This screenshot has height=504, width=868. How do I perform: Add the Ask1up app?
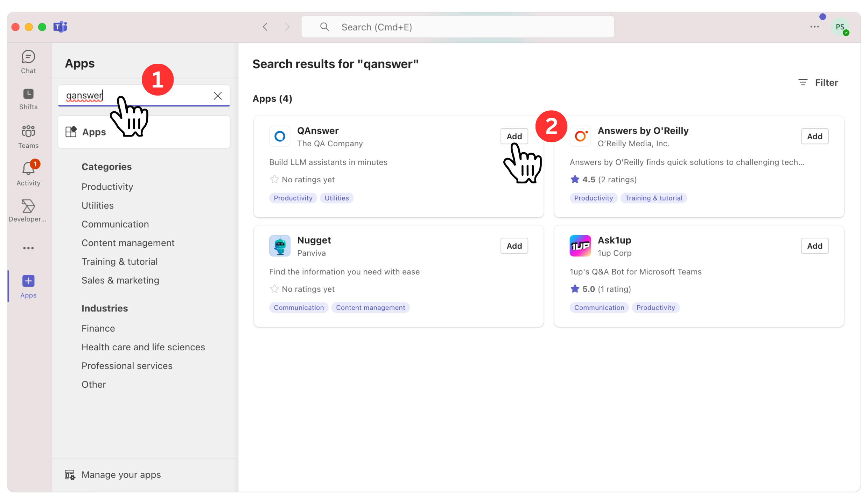(814, 246)
